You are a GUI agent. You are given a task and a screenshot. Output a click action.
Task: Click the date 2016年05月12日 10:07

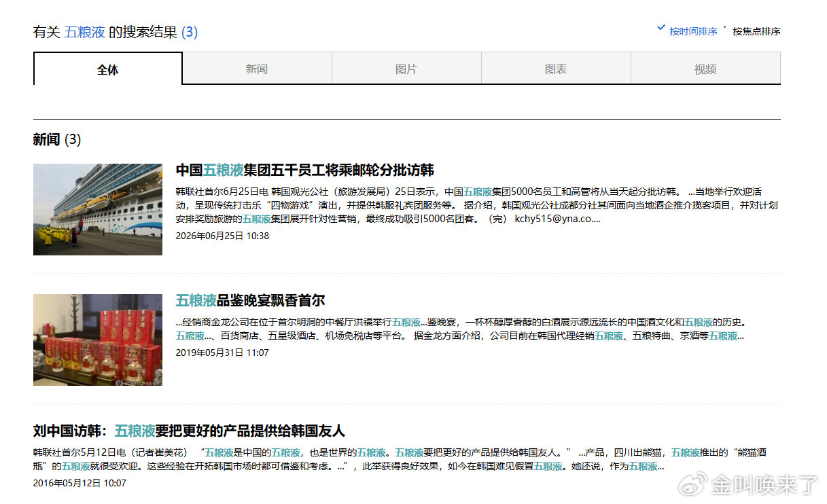pyautogui.click(x=80, y=483)
